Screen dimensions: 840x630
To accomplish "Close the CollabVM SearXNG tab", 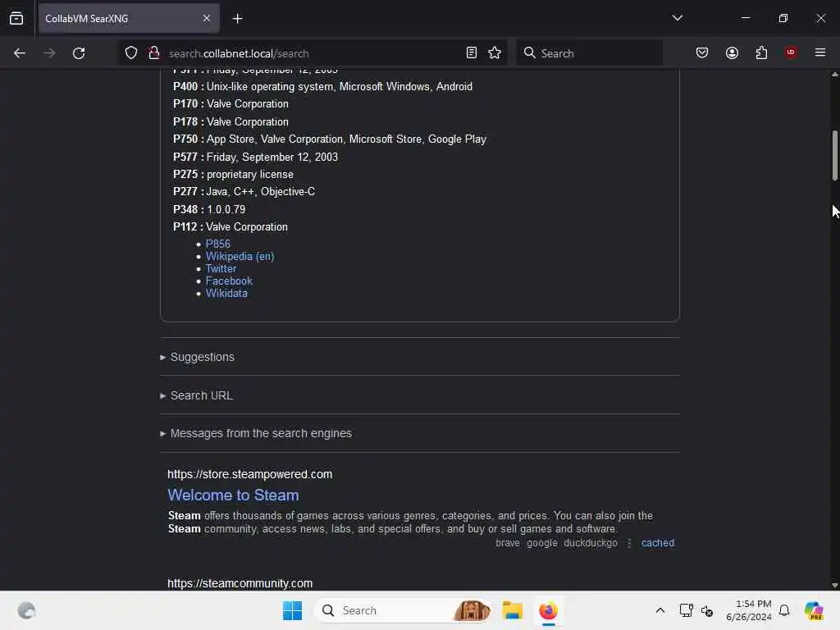I will coord(207,18).
